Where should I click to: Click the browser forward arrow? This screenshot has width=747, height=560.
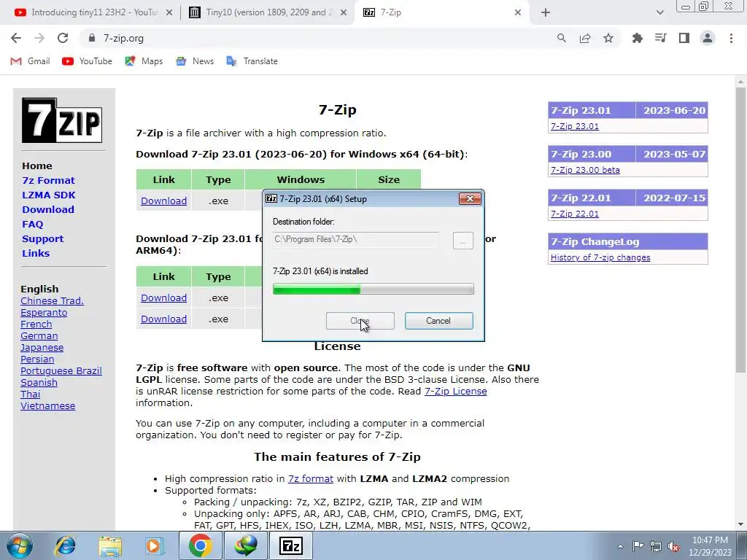coord(39,38)
